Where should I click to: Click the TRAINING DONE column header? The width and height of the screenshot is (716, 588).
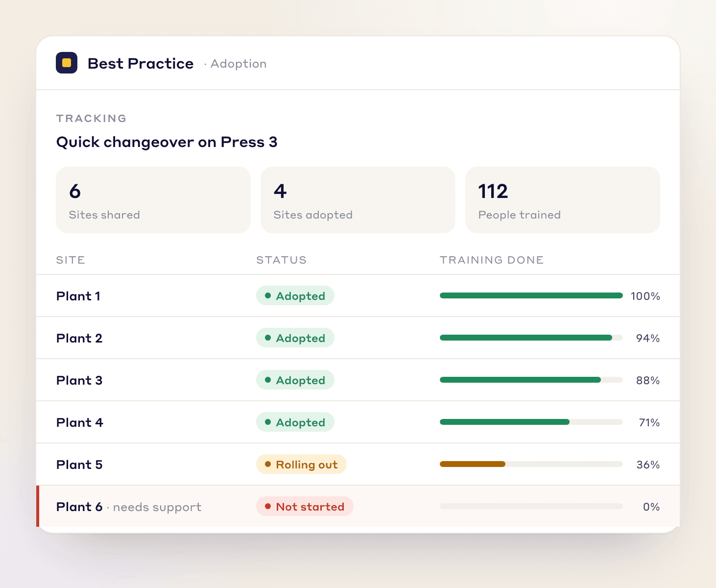coord(492,260)
